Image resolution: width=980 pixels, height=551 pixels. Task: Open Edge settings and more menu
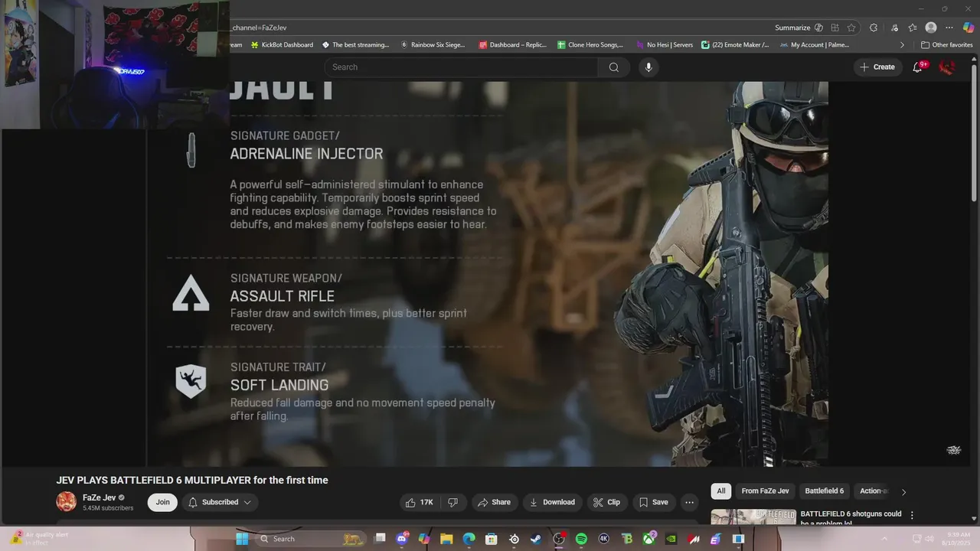949,28
